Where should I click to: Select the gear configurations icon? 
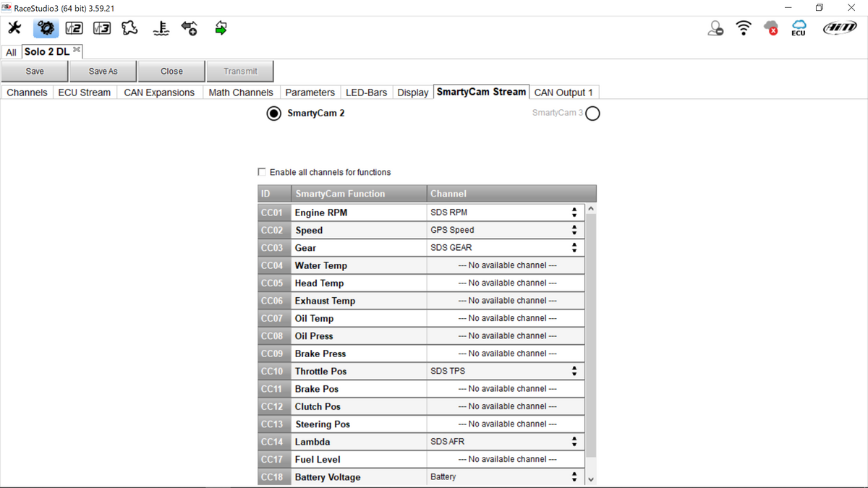(x=46, y=28)
